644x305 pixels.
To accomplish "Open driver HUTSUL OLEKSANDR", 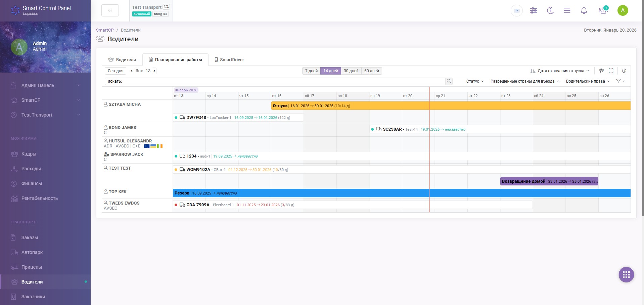I will point(130,141).
